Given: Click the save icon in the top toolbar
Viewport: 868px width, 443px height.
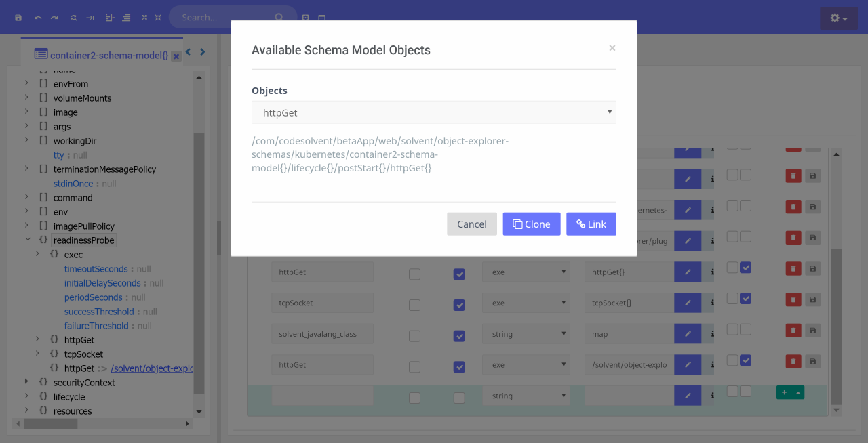Looking at the screenshot, I should point(18,18).
